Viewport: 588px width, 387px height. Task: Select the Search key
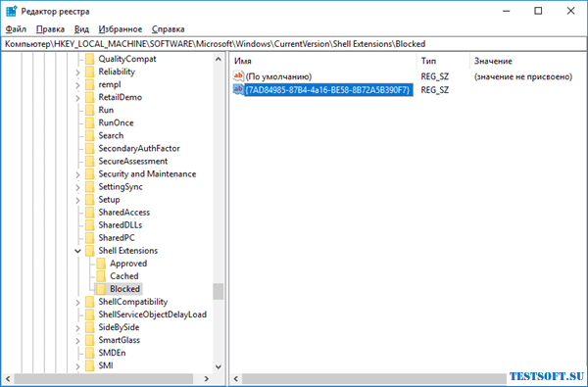coord(111,135)
